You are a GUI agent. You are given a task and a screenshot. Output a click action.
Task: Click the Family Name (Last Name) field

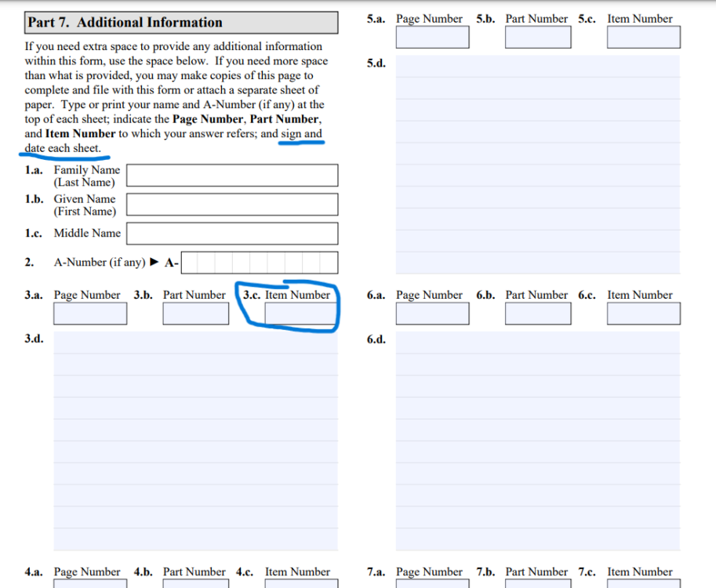pyautogui.click(x=232, y=175)
